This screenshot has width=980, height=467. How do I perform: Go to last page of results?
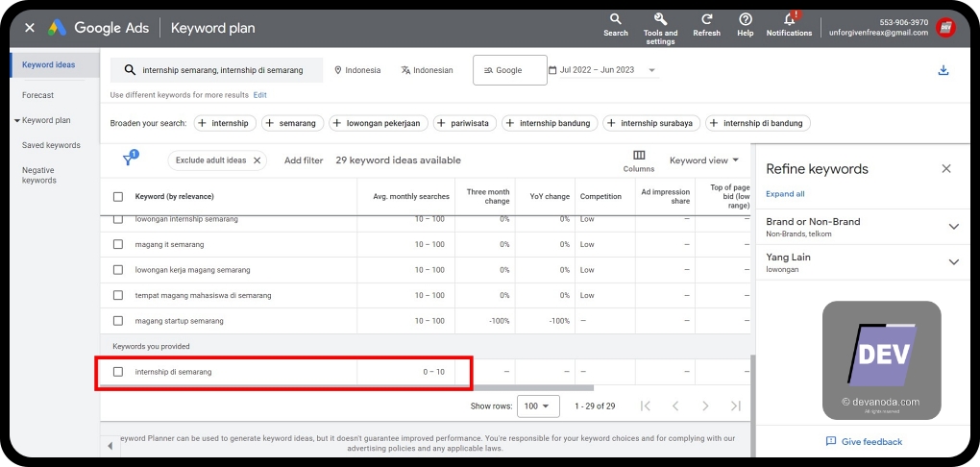point(736,406)
